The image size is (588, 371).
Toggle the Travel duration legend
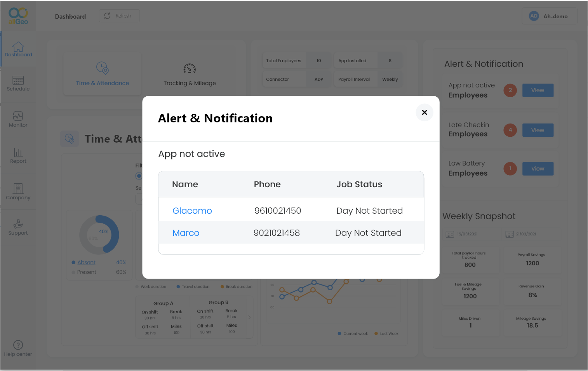[x=193, y=287]
